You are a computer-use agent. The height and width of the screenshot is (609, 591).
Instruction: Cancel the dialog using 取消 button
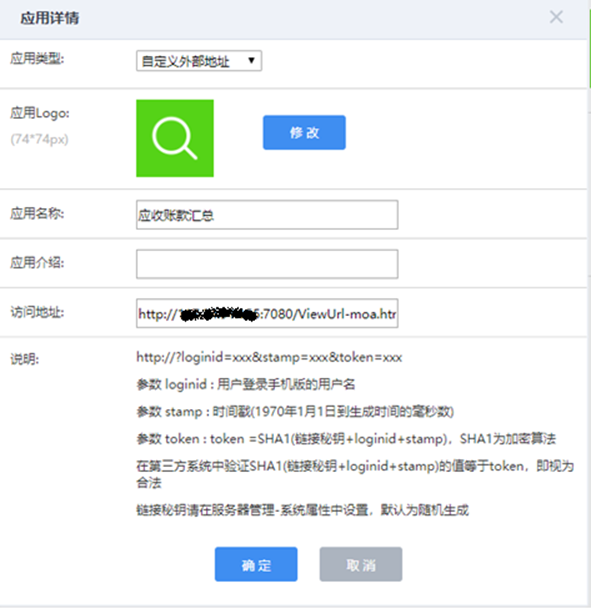pos(361,564)
